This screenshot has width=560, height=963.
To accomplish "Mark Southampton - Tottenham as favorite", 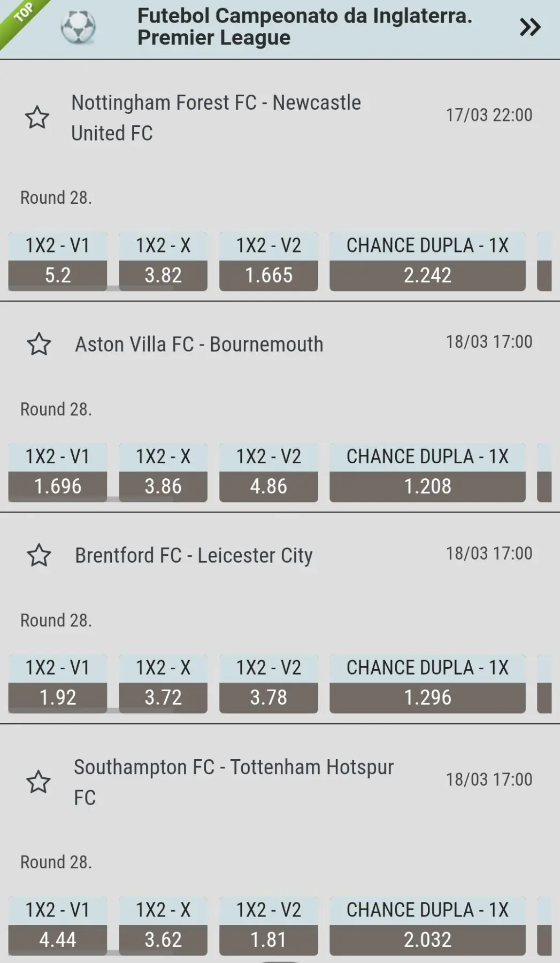I will click(39, 782).
